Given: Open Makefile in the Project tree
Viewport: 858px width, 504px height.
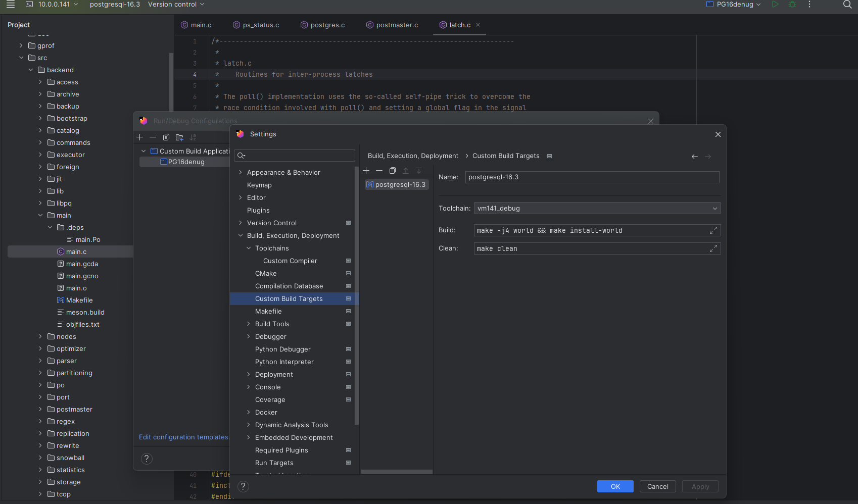Looking at the screenshot, I should click(x=79, y=300).
